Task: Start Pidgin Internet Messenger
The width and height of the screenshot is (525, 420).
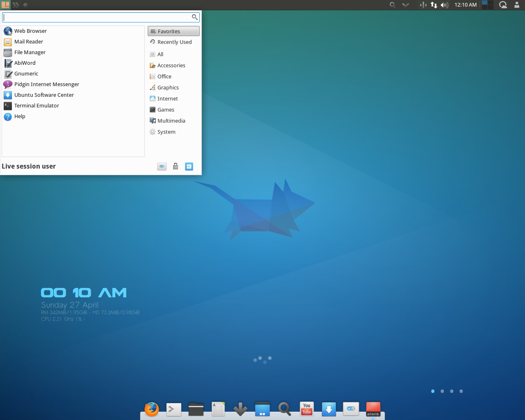Action: 73,84
